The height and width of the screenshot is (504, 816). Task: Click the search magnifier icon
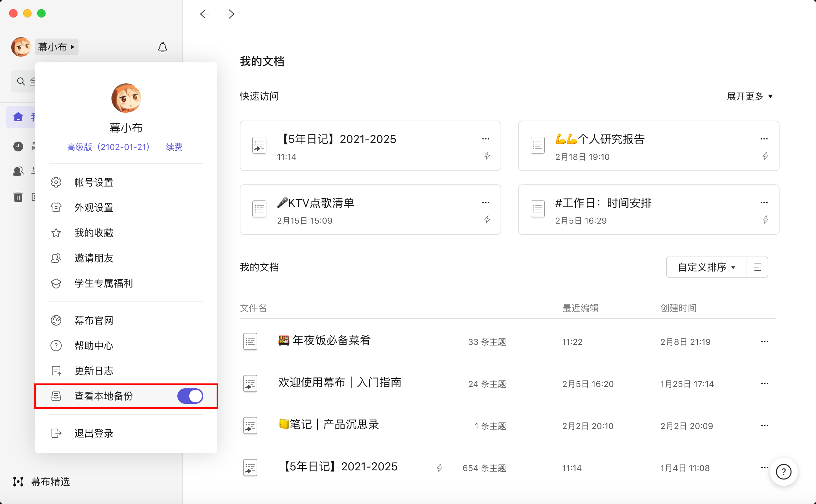click(x=21, y=81)
